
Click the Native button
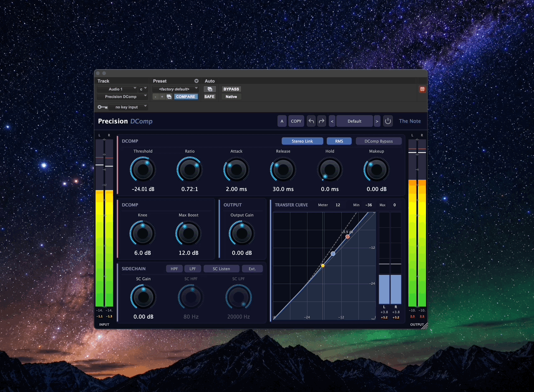(x=231, y=97)
